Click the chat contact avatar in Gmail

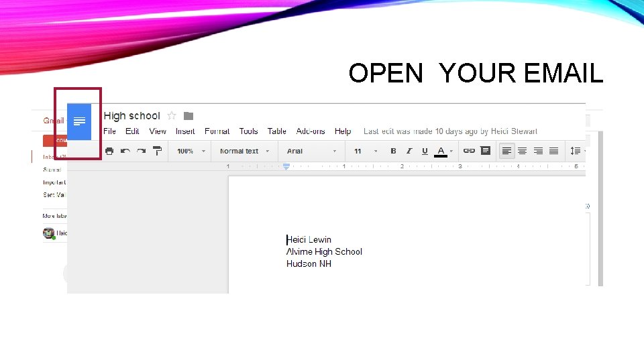(x=49, y=233)
